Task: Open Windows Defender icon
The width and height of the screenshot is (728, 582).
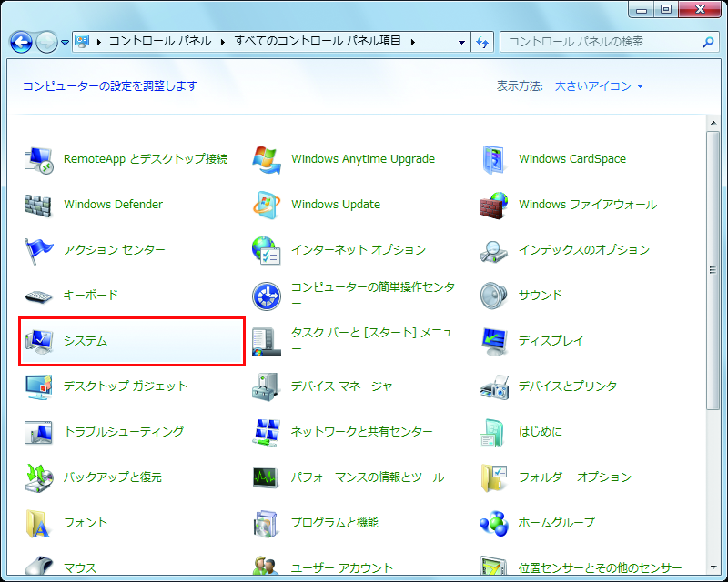Action: pos(39,205)
